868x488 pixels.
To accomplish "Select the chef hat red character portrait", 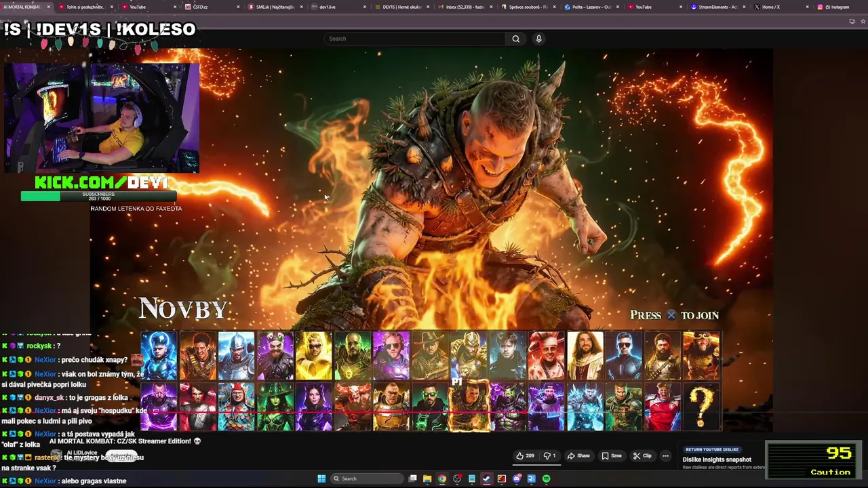I will (547, 355).
